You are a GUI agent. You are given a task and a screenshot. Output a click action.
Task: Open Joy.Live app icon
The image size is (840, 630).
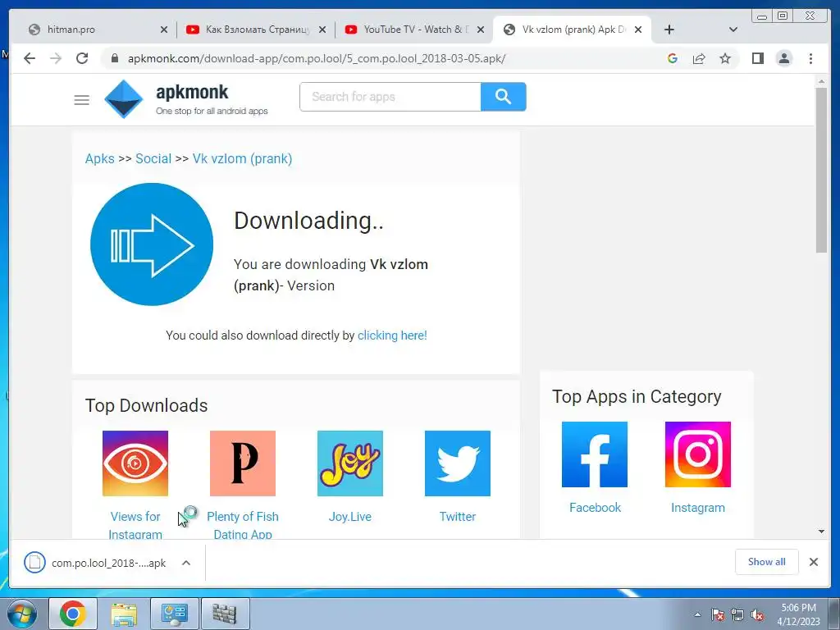point(349,463)
